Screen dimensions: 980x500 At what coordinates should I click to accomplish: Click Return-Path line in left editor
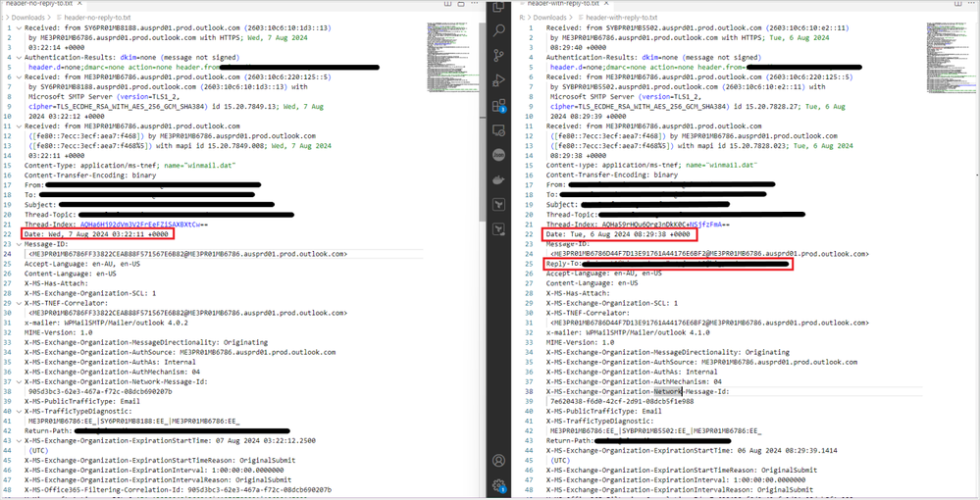click(156, 430)
